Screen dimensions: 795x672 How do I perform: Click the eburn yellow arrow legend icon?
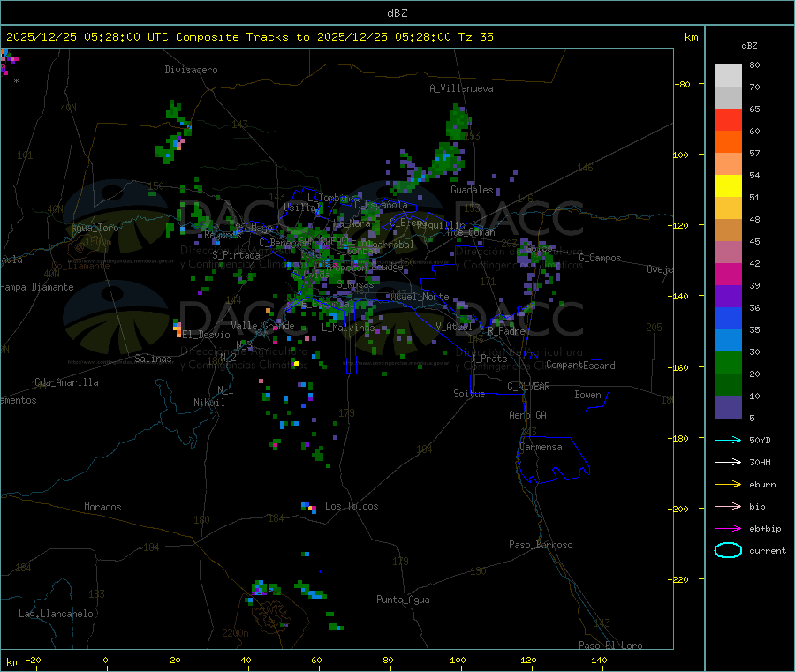point(728,485)
